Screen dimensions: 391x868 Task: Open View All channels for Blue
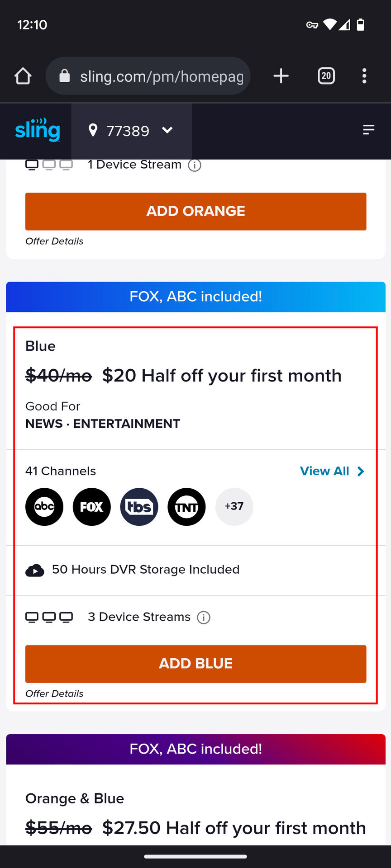click(332, 472)
